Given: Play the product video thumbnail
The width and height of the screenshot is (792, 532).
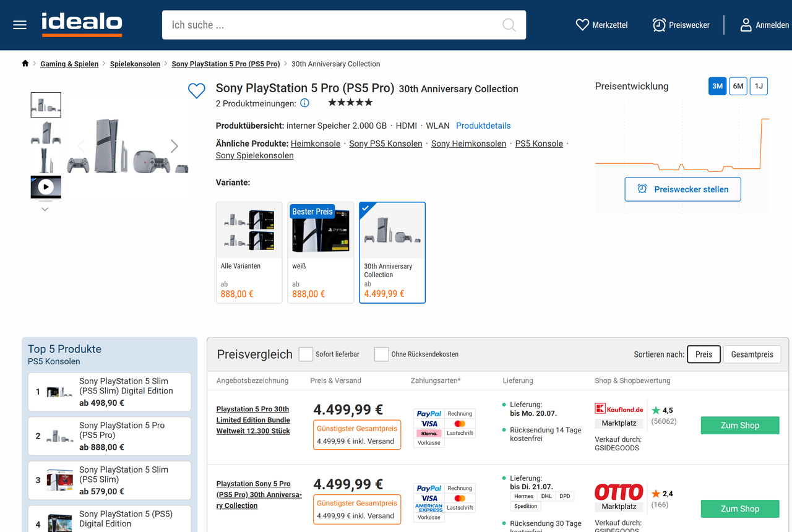Looking at the screenshot, I should [x=46, y=186].
